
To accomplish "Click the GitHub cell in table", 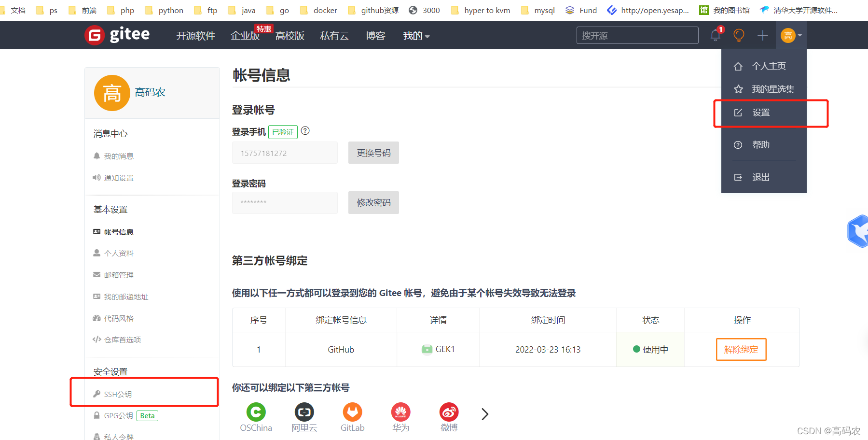I will click(341, 349).
